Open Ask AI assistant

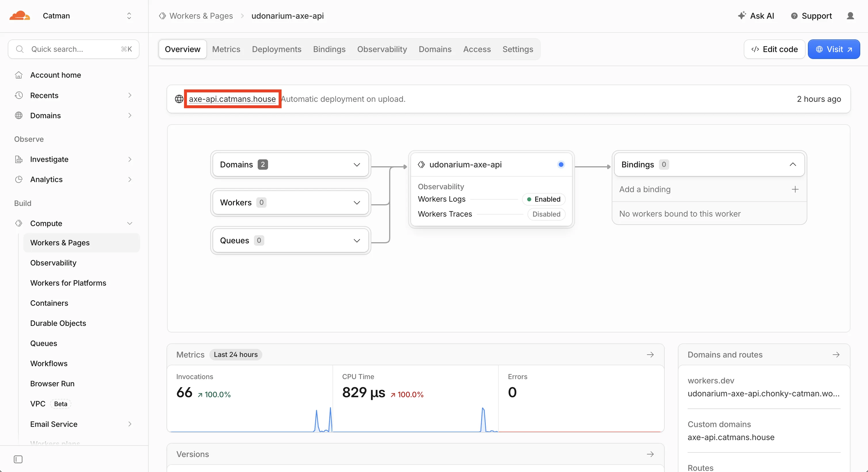[x=756, y=16]
